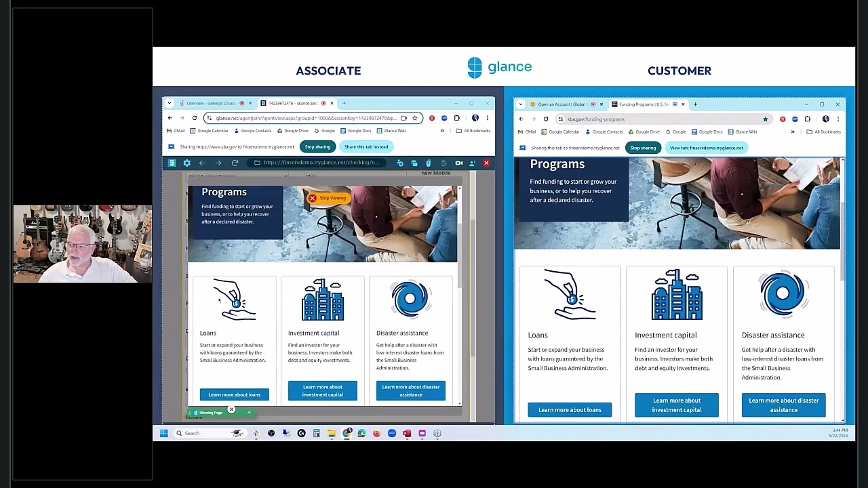Click the Loans hand-and-coin icon on Customer page
The height and width of the screenshot is (488, 868).
point(570,295)
